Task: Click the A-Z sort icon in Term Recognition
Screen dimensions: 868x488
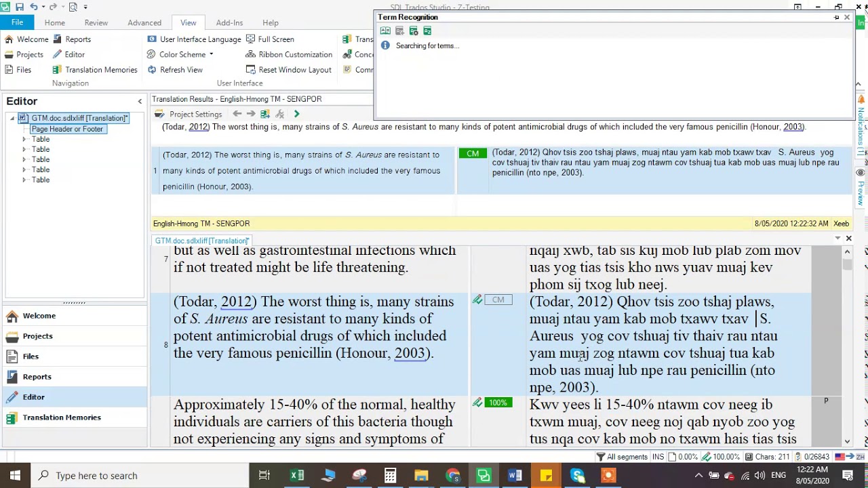Action: [x=427, y=30]
